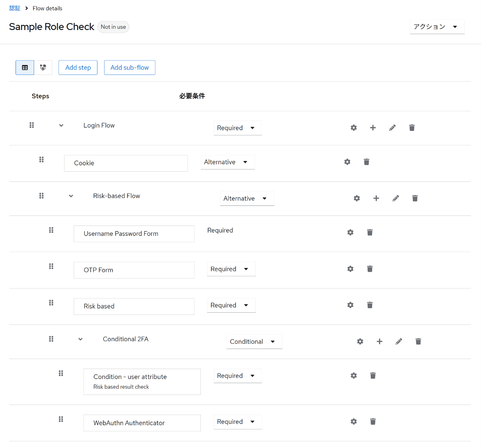Image resolution: width=481 pixels, height=448 pixels.
Task: Delete WebAuthn Authenticator step
Action: pyautogui.click(x=373, y=421)
